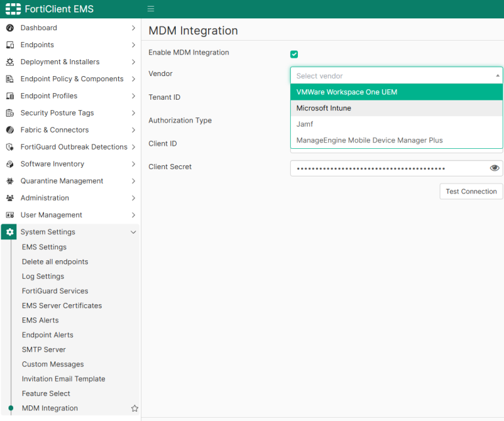Favorite MDM Integration with the star icon
The width and height of the screenshot is (504, 421).
tap(135, 408)
